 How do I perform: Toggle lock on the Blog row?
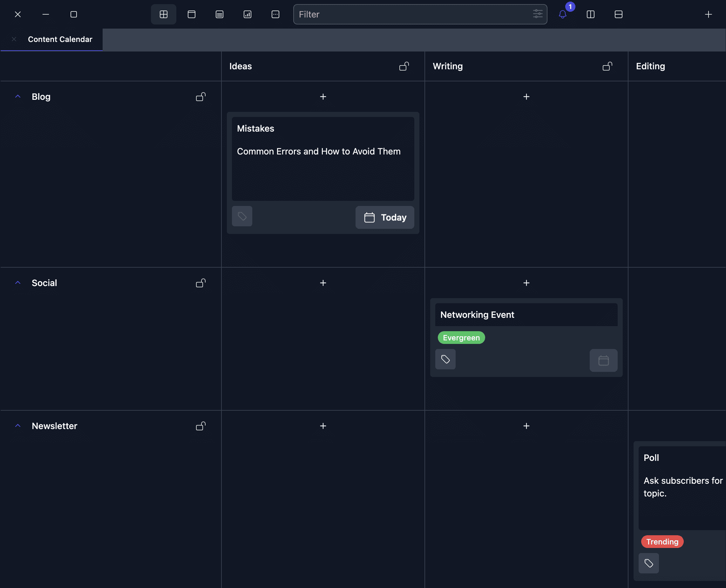coord(201,97)
